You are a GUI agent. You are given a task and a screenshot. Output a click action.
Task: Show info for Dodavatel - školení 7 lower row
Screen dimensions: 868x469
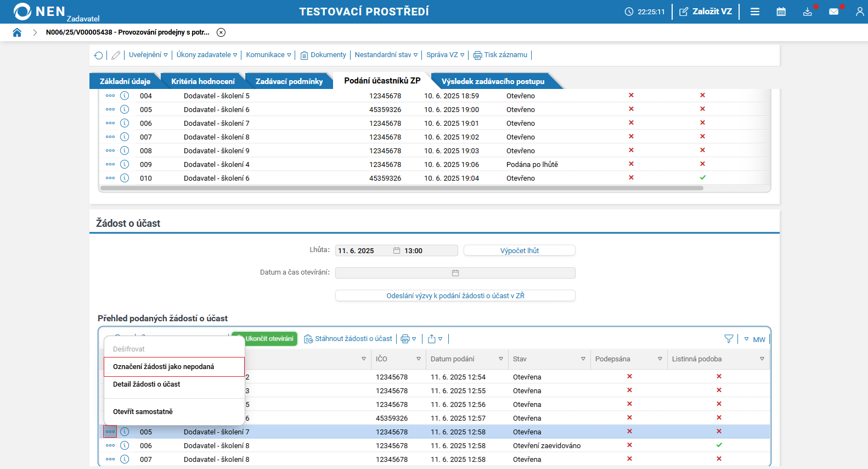(x=125, y=432)
